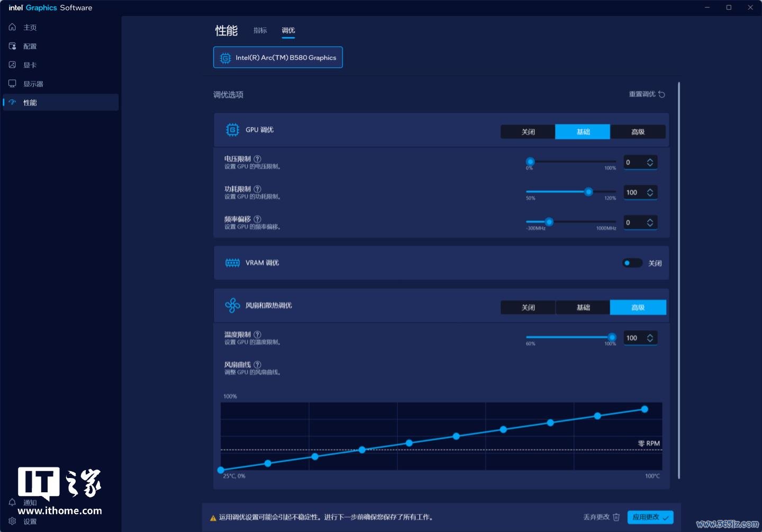Click the performance gauge icon
Screen dimensions: 762x532
12,102
